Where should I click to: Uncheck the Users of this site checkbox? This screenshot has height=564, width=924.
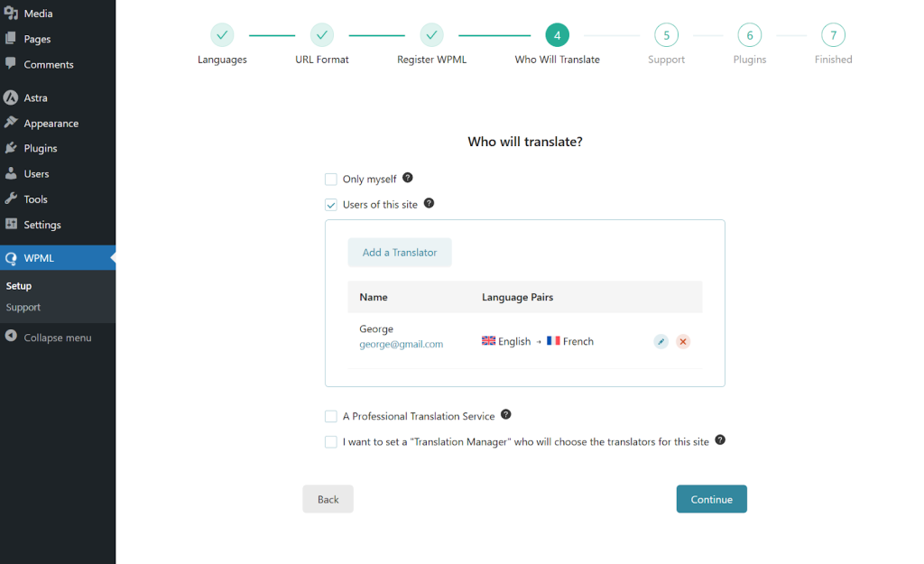tap(331, 205)
